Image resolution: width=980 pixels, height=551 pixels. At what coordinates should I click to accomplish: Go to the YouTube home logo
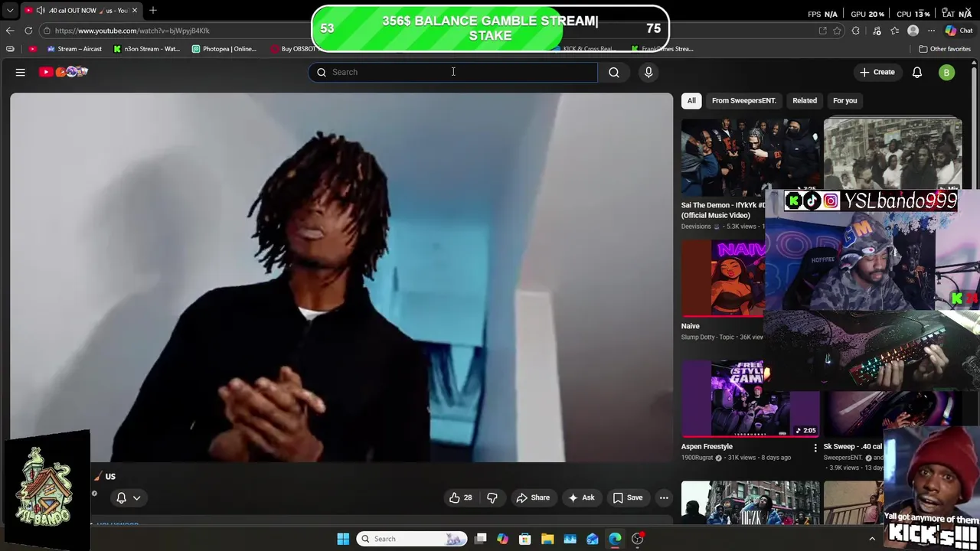(64, 72)
